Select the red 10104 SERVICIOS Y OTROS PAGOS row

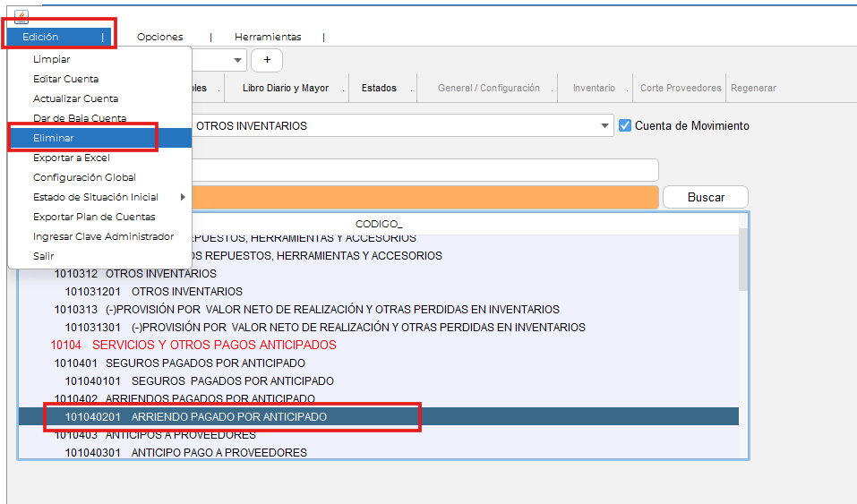click(193, 345)
